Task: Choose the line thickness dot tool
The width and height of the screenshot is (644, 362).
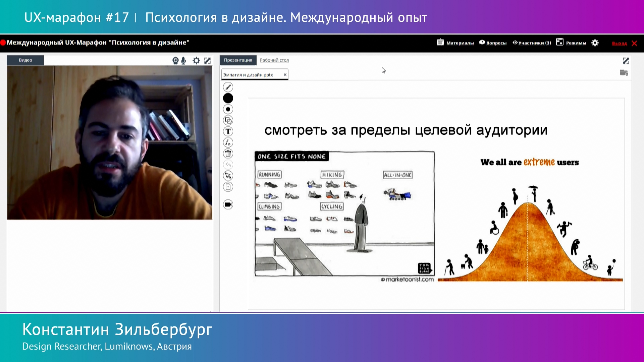Action: [228, 109]
